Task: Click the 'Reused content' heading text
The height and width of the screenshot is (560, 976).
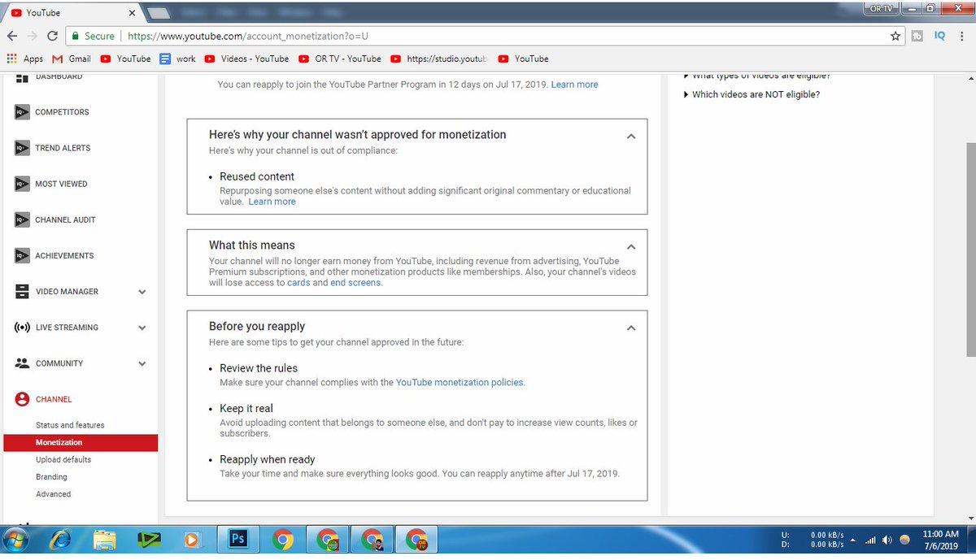Action: click(257, 176)
